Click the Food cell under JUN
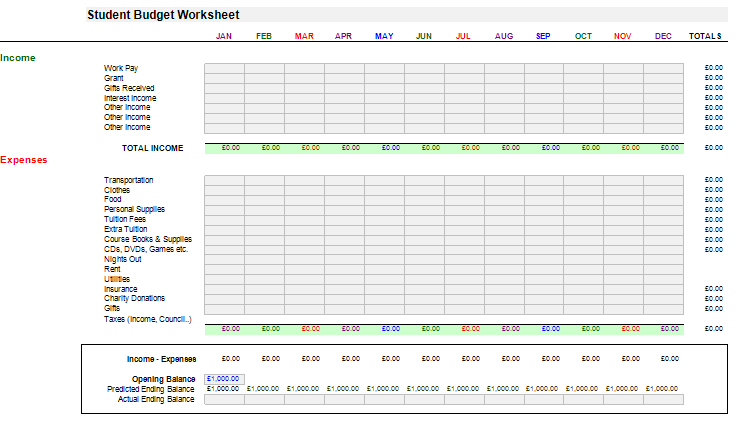This screenshot has width=744, height=425. 424,199
